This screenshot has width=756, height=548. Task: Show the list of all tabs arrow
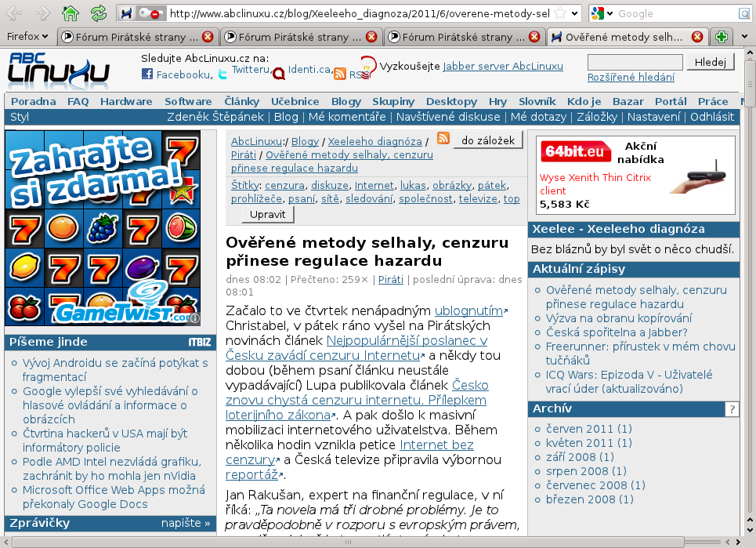tap(744, 37)
